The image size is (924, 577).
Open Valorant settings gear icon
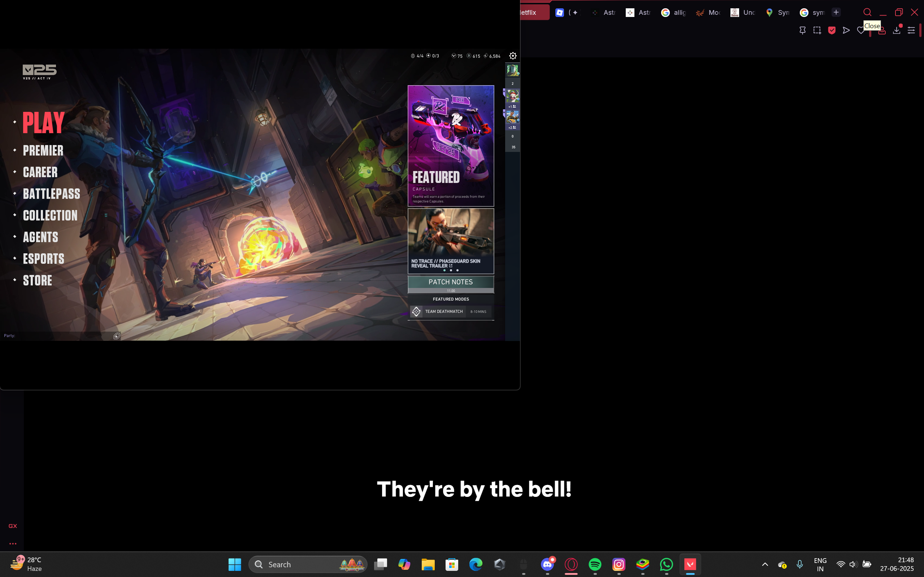point(513,56)
